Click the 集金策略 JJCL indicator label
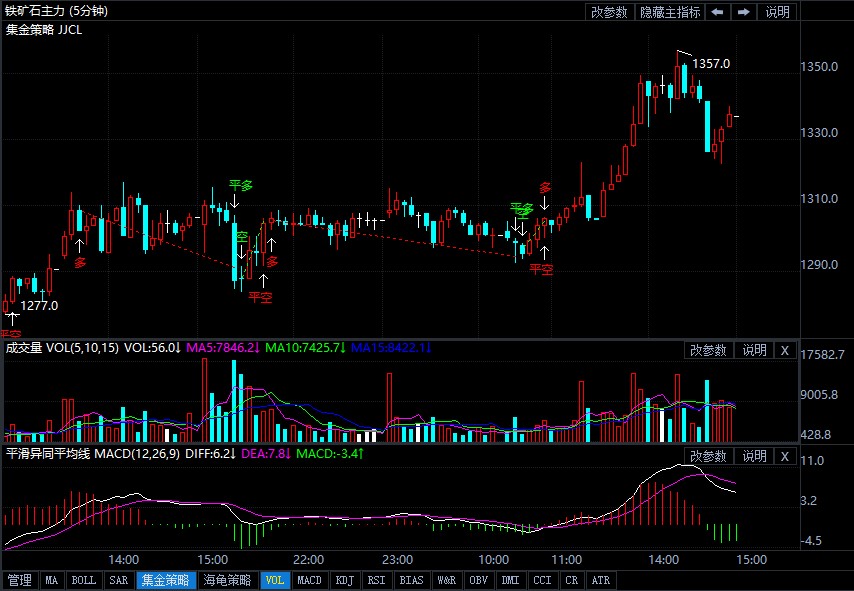Viewport: 854px width, 591px height. (x=44, y=30)
